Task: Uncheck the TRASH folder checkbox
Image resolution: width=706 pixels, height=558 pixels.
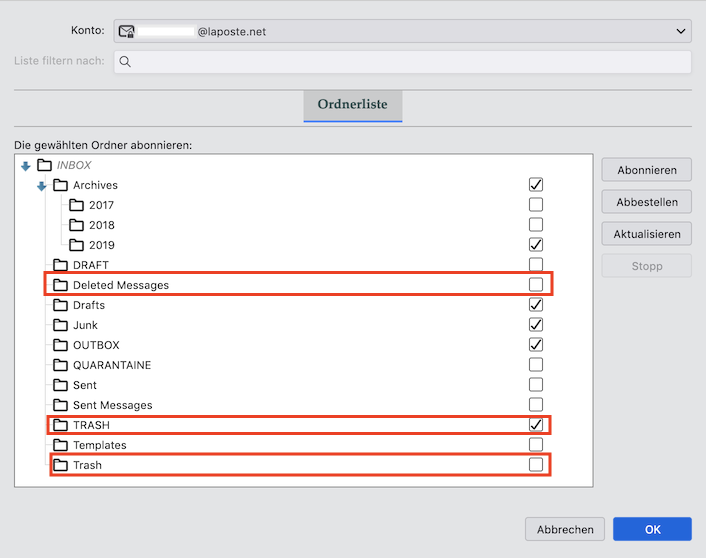Action: (x=536, y=425)
